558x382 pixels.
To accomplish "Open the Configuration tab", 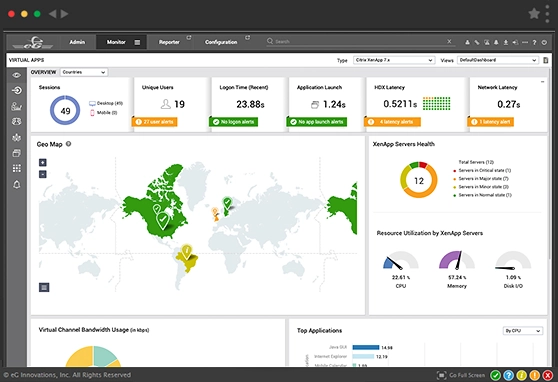I will [x=221, y=42].
